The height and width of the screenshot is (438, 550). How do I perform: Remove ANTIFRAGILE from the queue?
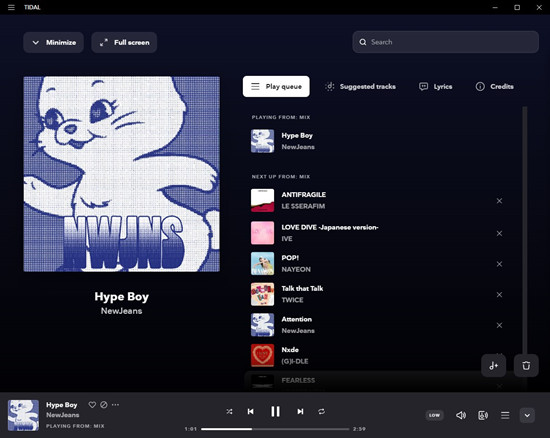pyautogui.click(x=499, y=201)
